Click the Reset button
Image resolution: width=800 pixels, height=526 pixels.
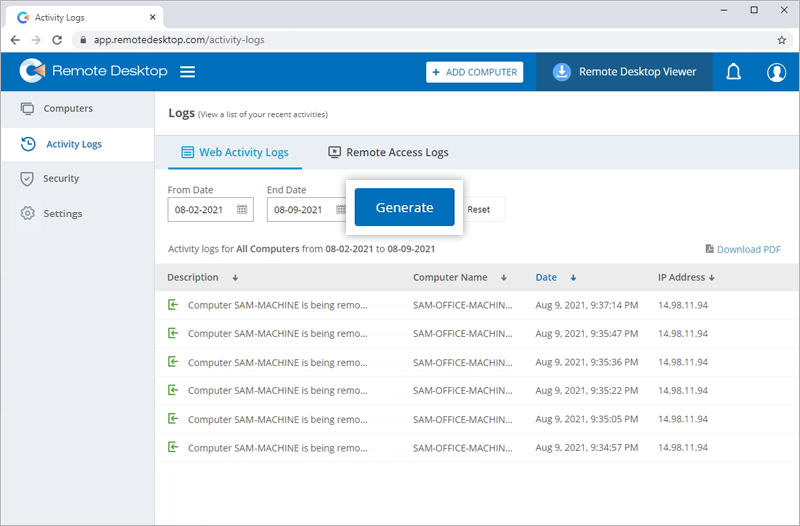[x=479, y=210]
